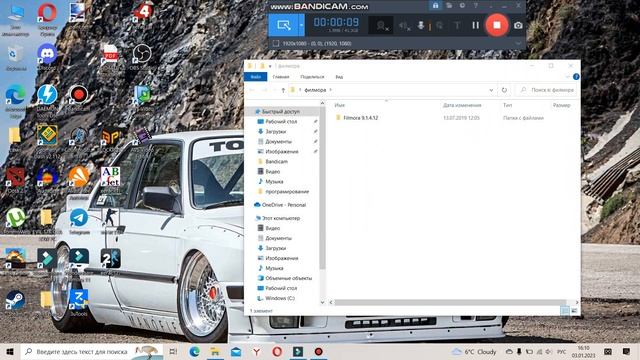This screenshot has height=360, width=640.
Task: Expand Bandicam bottom bar chevron
Action: [x=518, y=43]
